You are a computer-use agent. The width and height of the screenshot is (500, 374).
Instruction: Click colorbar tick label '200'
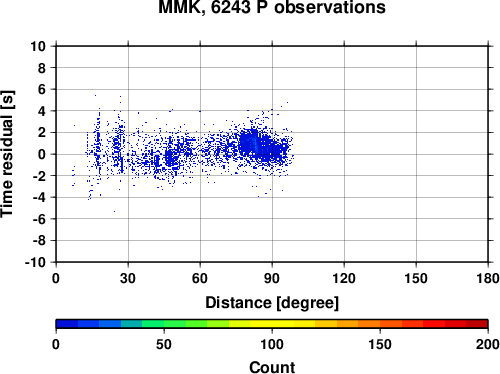488,344
